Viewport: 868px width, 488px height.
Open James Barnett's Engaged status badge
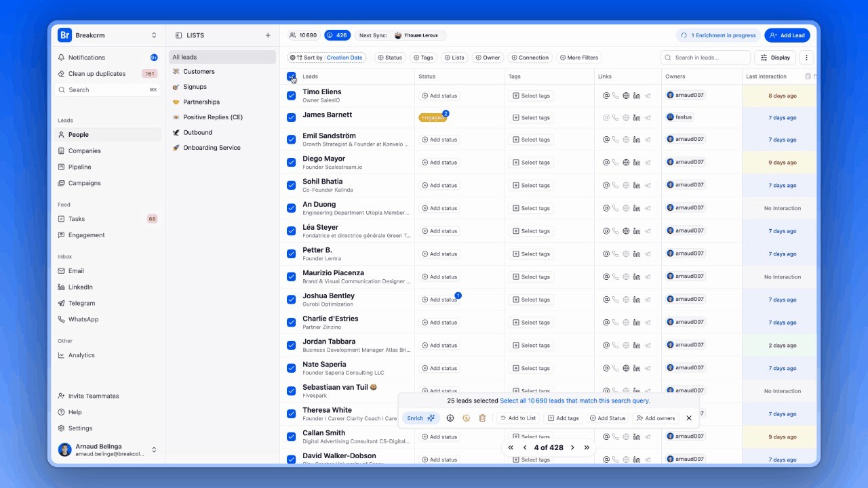(x=433, y=117)
